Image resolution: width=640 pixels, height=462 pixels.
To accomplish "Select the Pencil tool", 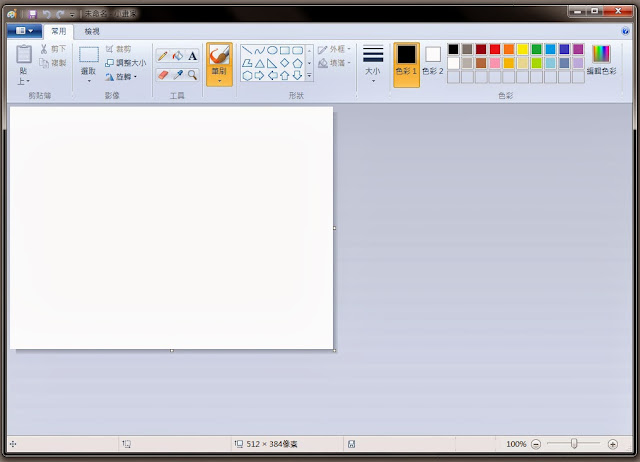I will (x=163, y=56).
